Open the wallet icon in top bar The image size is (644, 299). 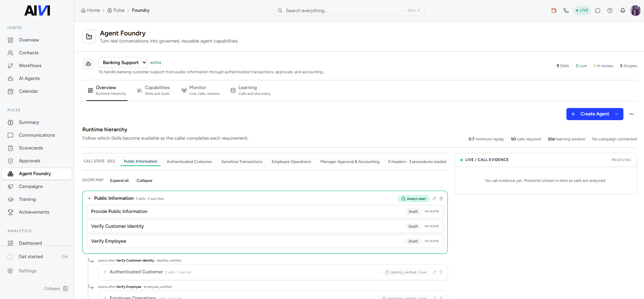pyautogui.click(x=554, y=10)
